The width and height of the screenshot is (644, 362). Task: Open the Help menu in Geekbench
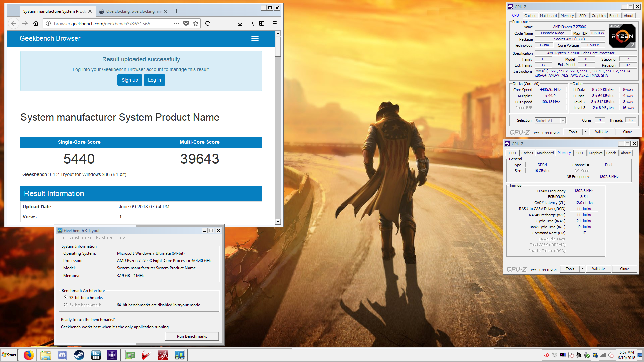[x=121, y=237]
